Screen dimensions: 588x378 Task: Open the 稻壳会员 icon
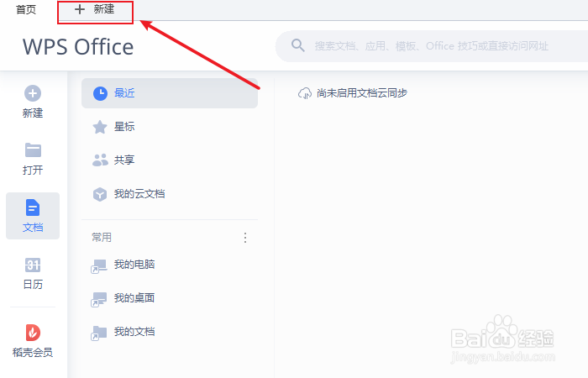click(33, 333)
